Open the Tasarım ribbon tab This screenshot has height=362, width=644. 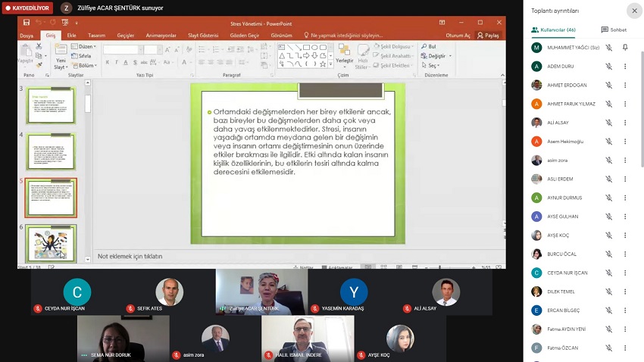[96, 36]
